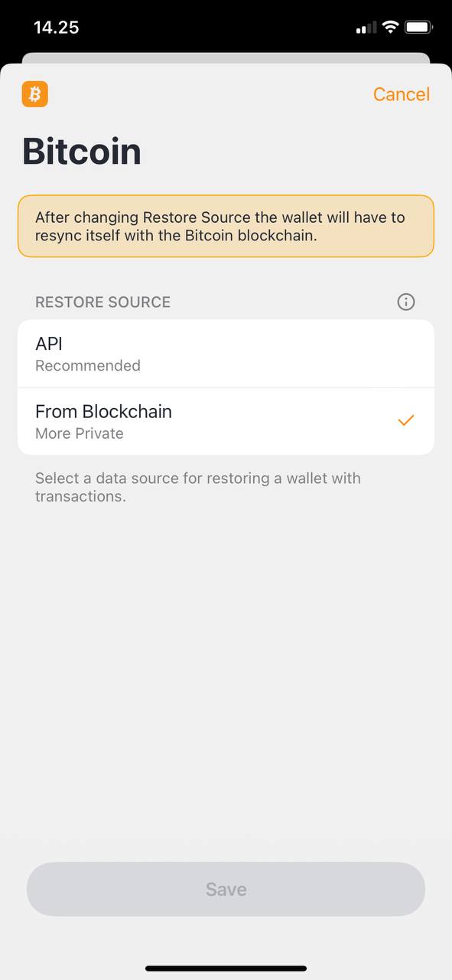The width and height of the screenshot is (452, 980).
Task: Tap the data source description text
Action: click(198, 487)
